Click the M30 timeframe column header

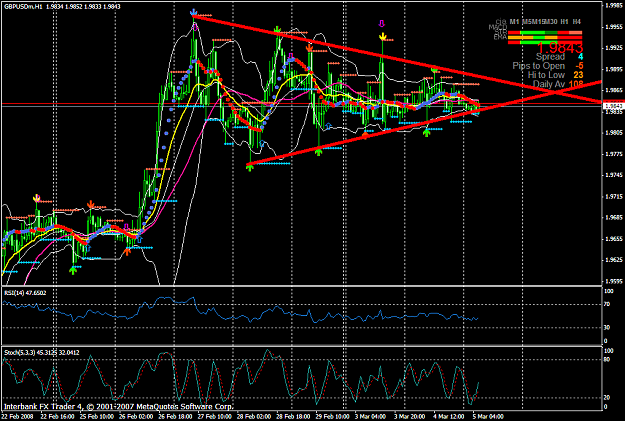pos(551,22)
